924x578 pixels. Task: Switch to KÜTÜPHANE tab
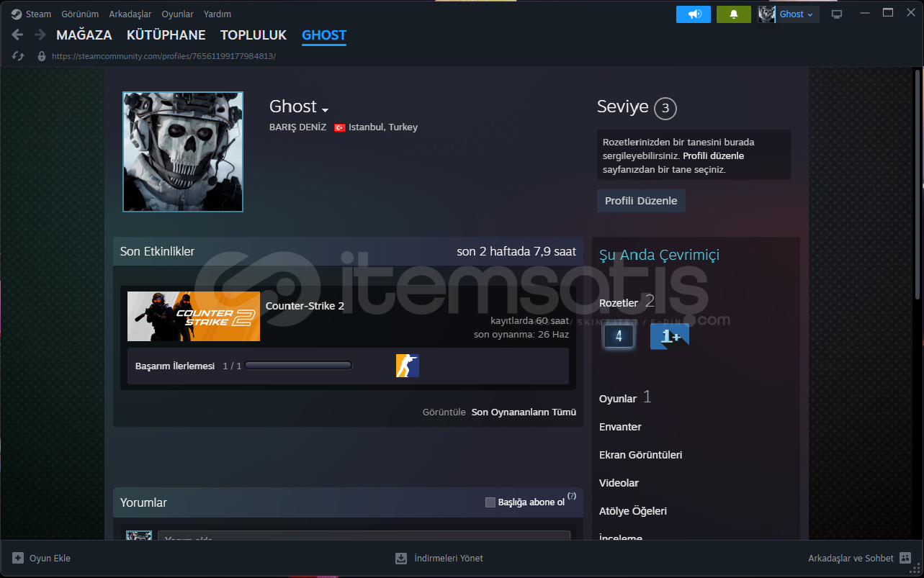[166, 35]
